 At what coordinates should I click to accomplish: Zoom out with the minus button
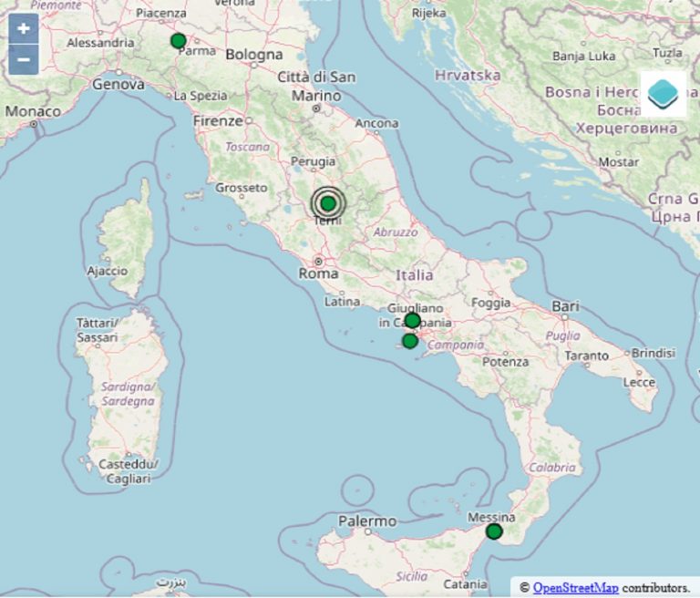click(23, 60)
